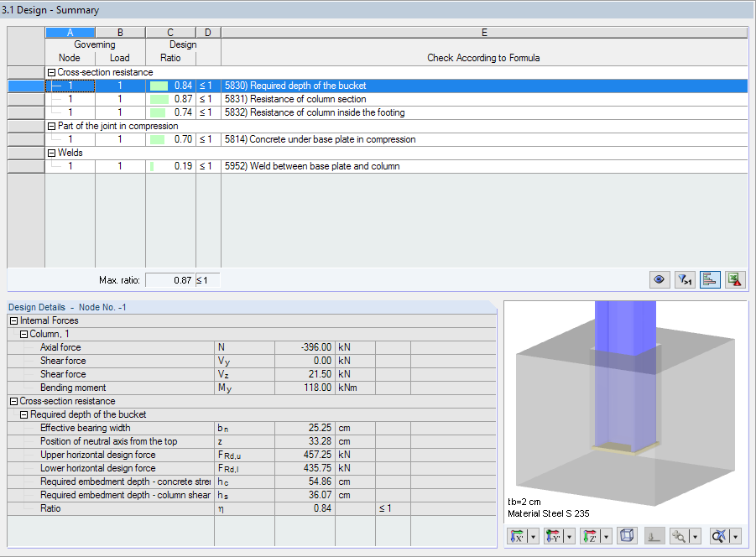This screenshot has width=756, height=557.
Task: Collapse the Welds section
Action: (52, 152)
